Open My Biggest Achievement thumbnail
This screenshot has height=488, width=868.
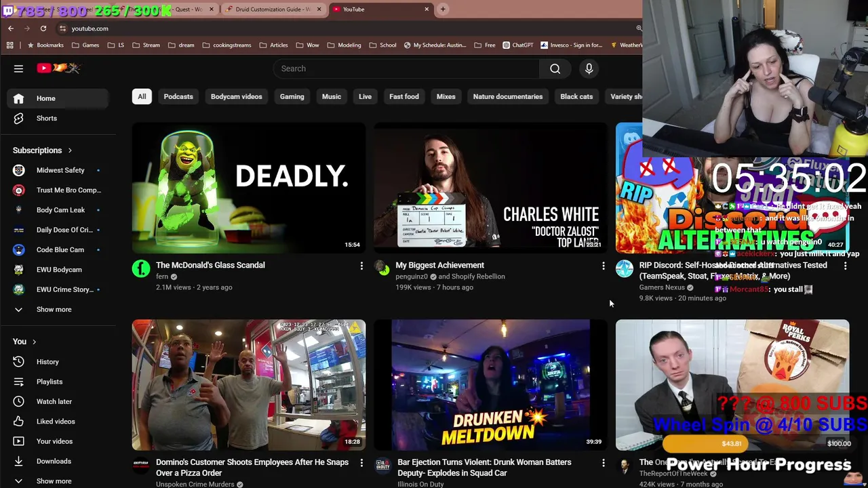(x=490, y=188)
